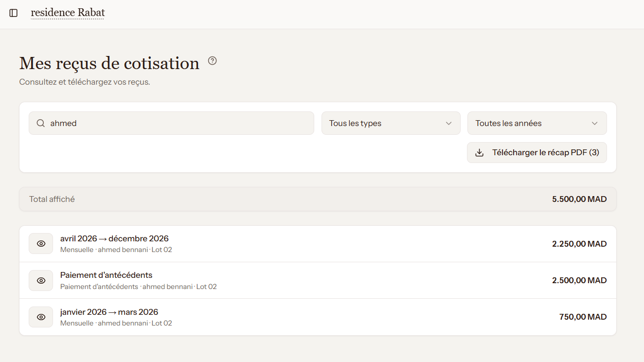Open the help icon beside the page title
Screen dimensions: 644x362
click(213, 61)
